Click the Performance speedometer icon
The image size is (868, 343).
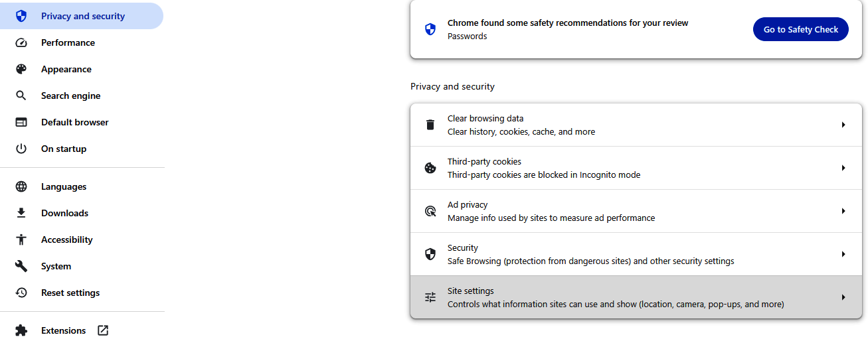(21, 42)
